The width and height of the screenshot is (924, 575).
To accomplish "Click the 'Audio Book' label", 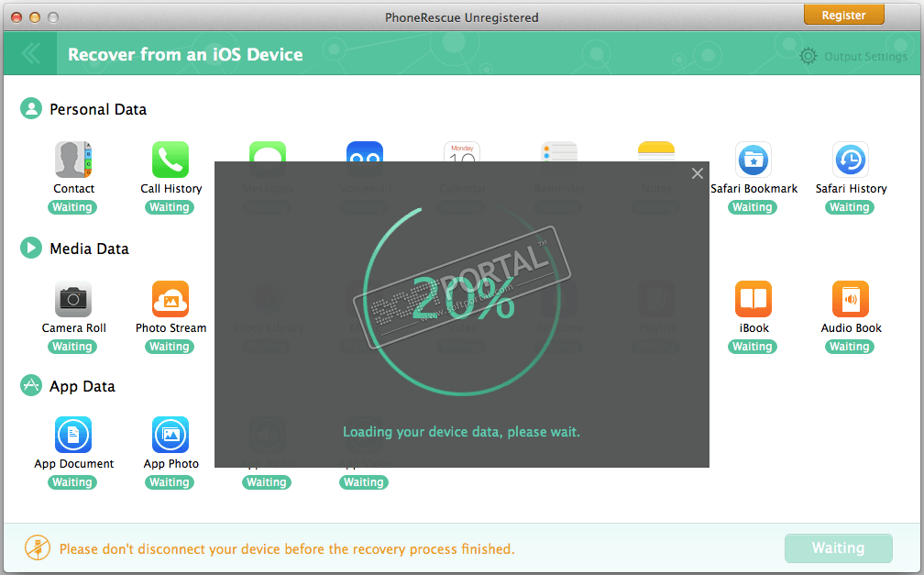I will (x=851, y=328).
